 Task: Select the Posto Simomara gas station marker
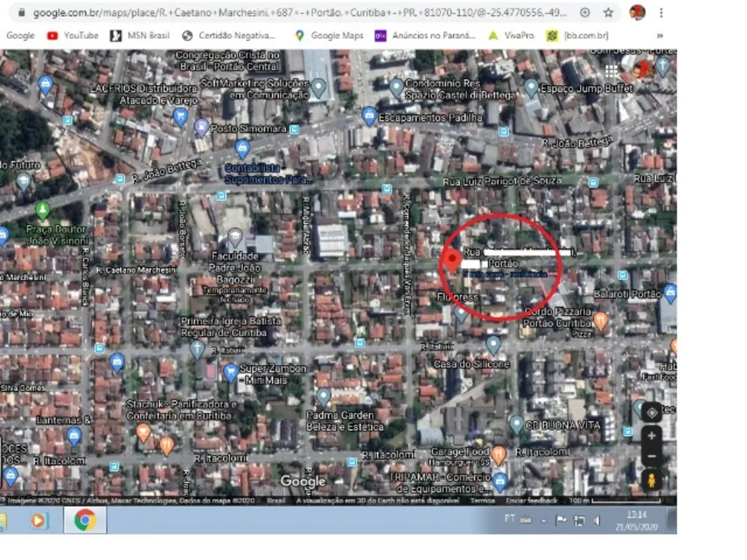[202, 128]
